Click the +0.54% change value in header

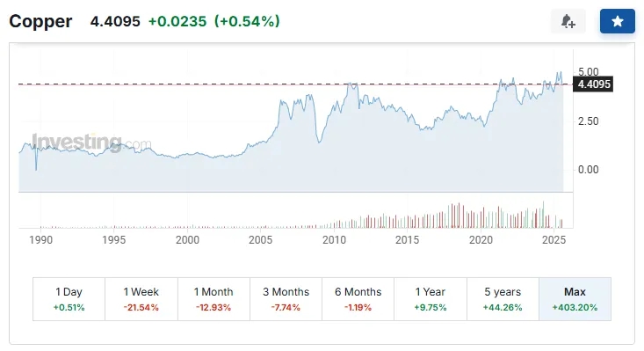tap(247, 21)
